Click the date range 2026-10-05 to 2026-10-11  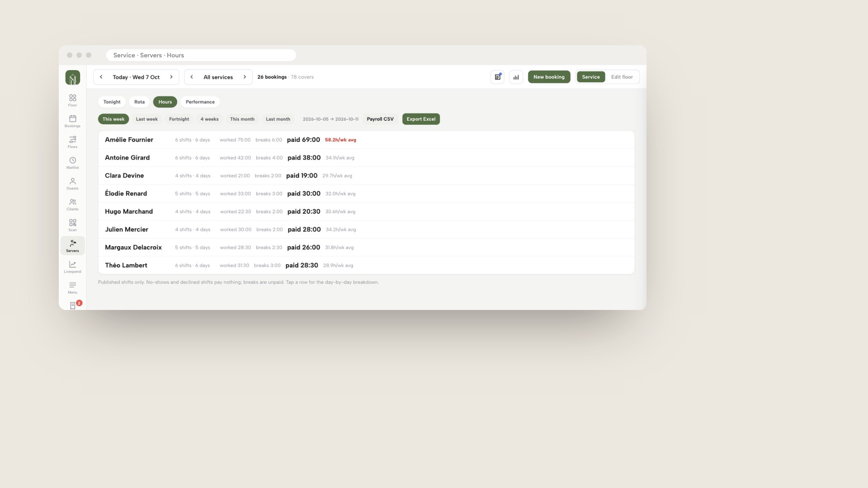coord(330,119)
